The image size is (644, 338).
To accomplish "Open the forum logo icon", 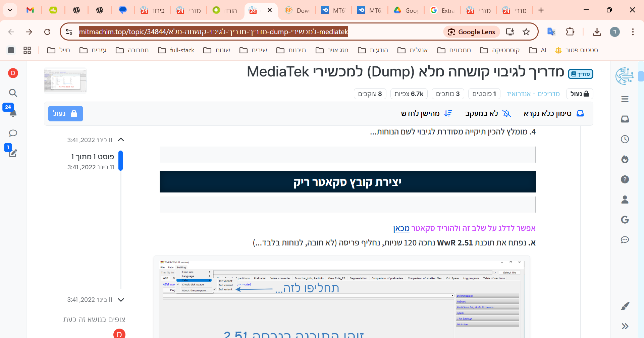I will coord(625,76).
